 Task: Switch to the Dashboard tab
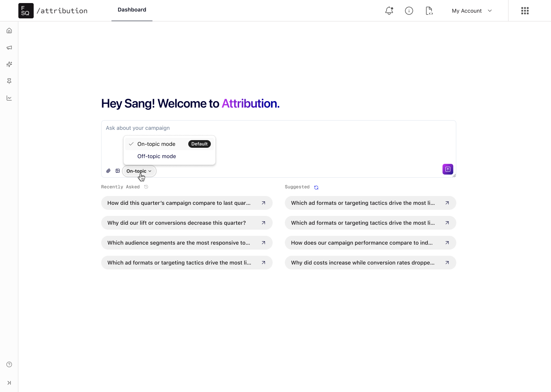tap(132, 10)
